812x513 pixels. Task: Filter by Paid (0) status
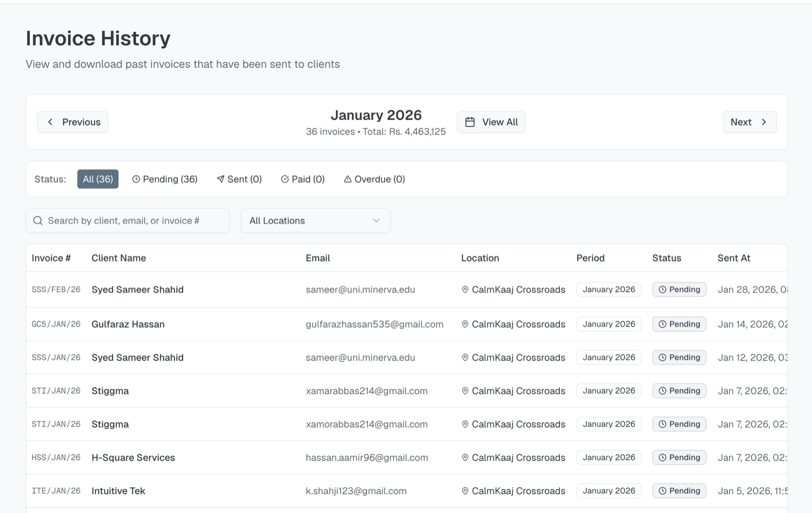point(303,179)
